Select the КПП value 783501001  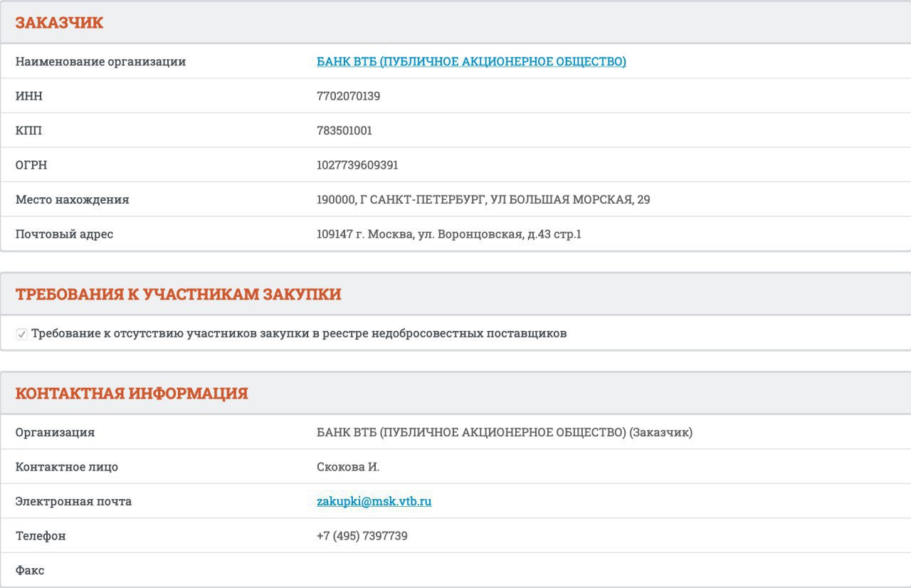coord(344,131)
